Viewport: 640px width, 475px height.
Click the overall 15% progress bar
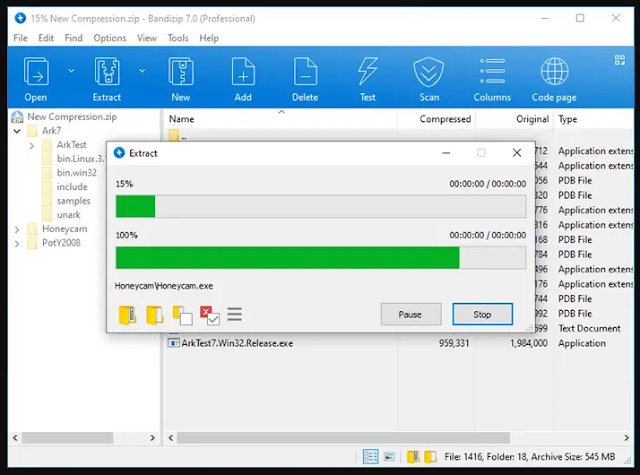coord(320,206)
